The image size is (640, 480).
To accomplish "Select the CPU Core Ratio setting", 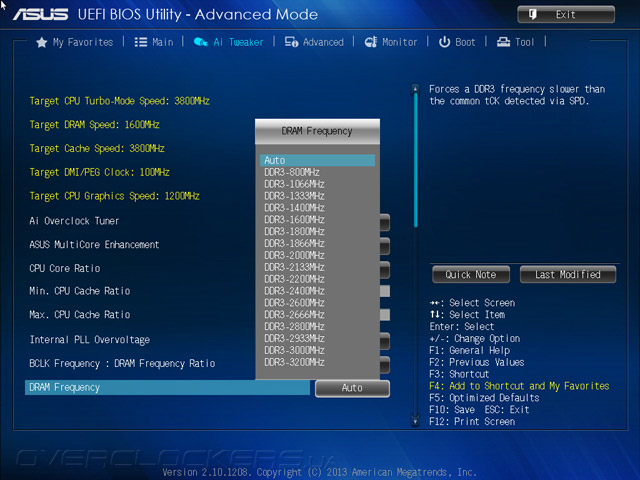I will point(64,268).
